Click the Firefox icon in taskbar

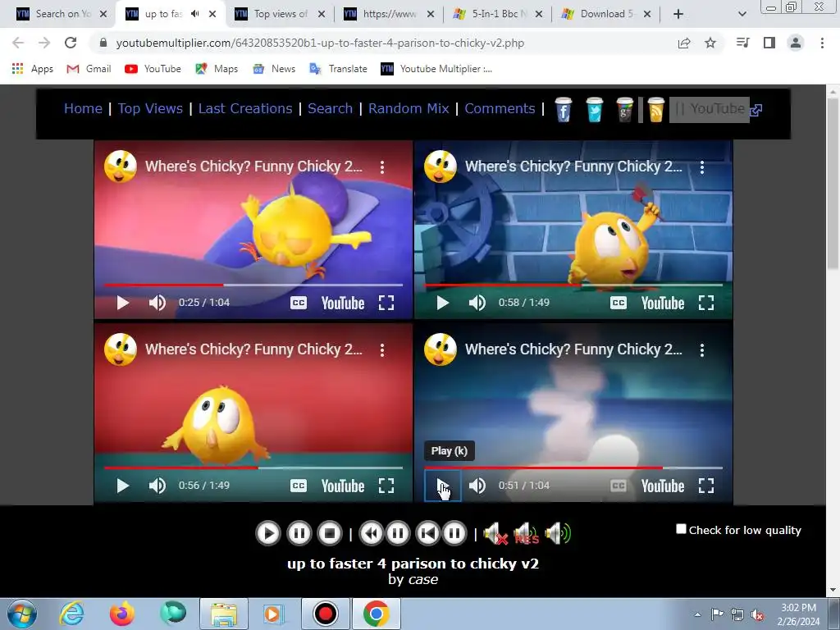tap(121, 614)
